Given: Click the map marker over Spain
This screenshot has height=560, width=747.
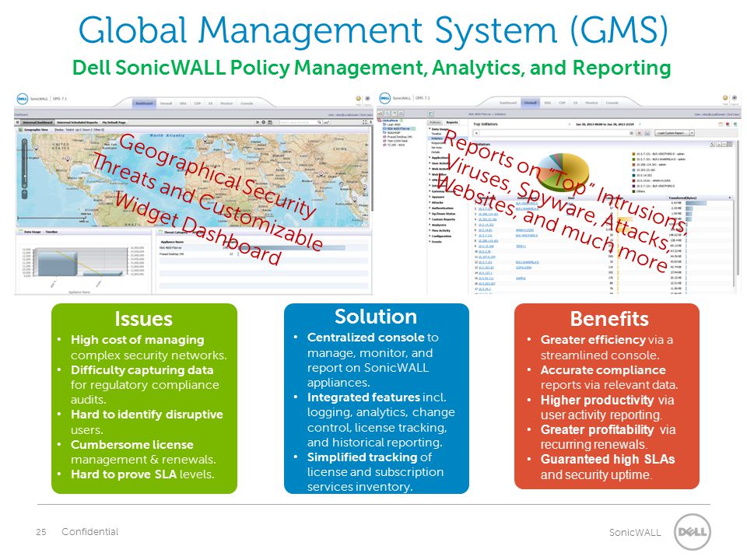Looking at the screenshot, I should (x=205, y=139).
